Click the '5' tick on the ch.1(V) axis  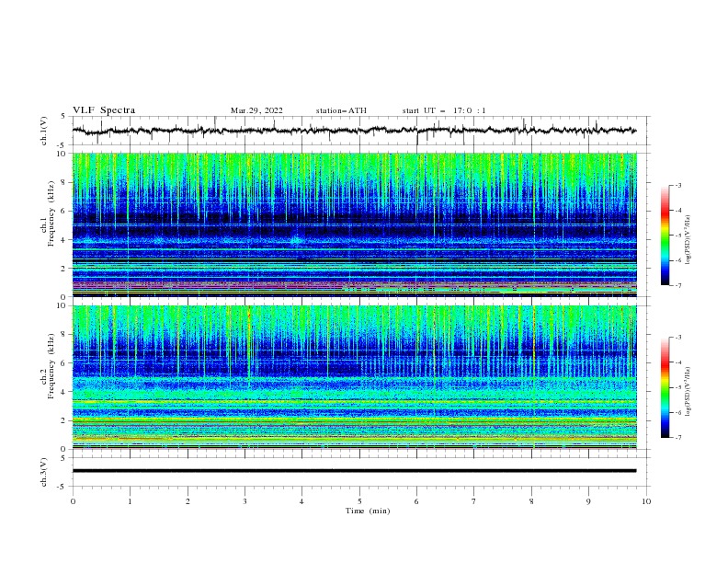[x=63, y=116]
